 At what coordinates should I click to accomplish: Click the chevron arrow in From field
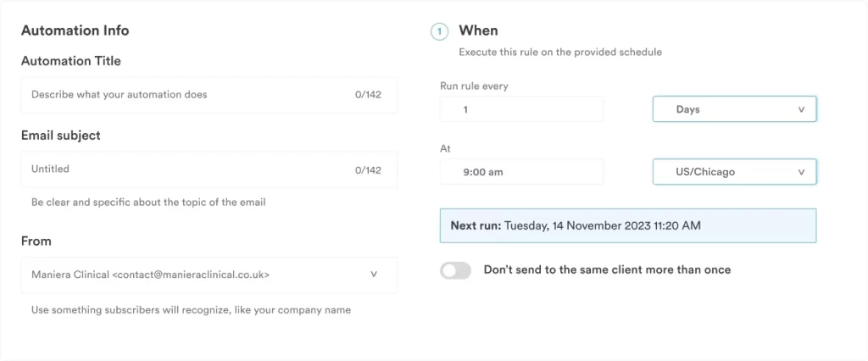tap(374, 275)
